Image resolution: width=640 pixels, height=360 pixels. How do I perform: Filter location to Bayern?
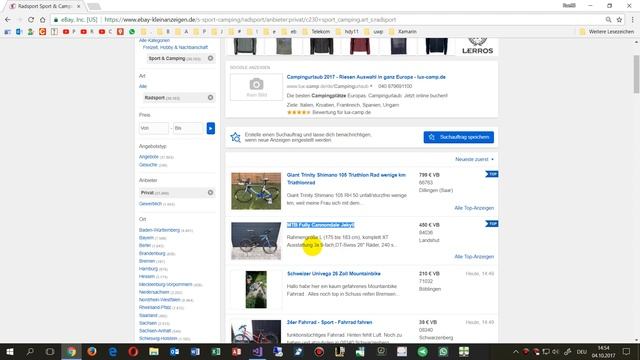click(x=146, y=238)
